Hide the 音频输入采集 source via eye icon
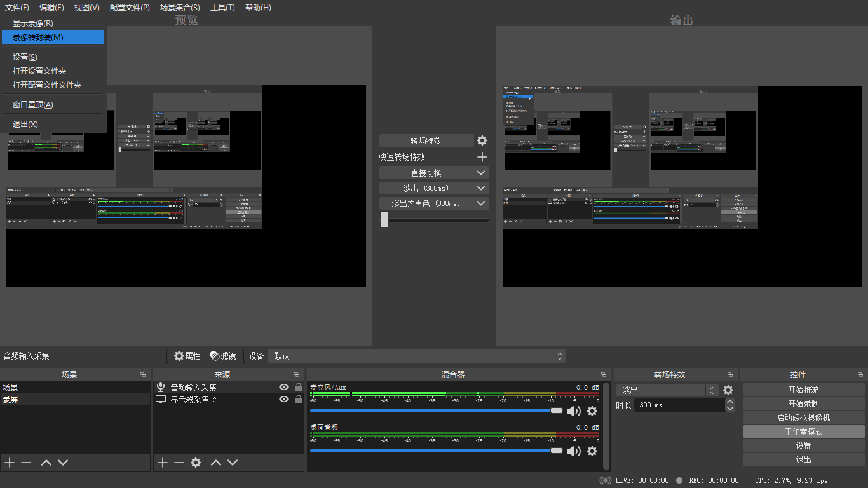This screenshot has width=868, height=488. 284,388
